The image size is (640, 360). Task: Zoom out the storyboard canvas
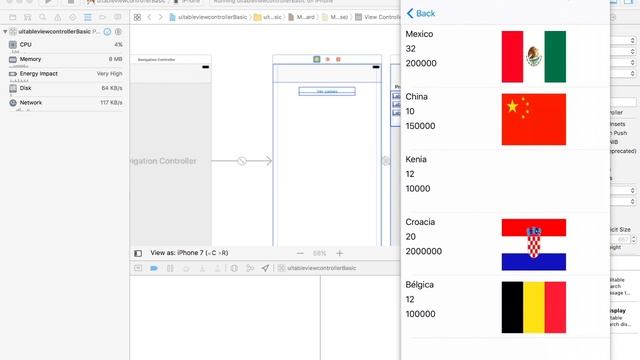300,253
